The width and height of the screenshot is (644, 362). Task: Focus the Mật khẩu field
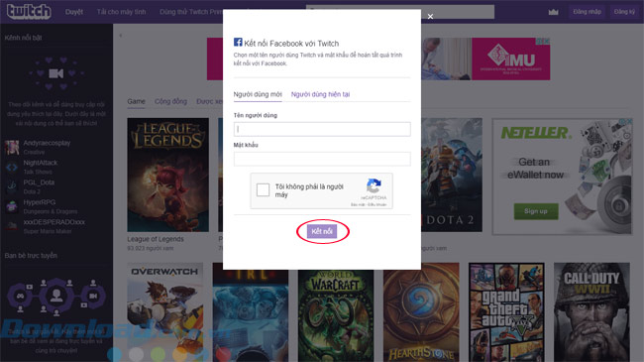(x=322, y=159)
